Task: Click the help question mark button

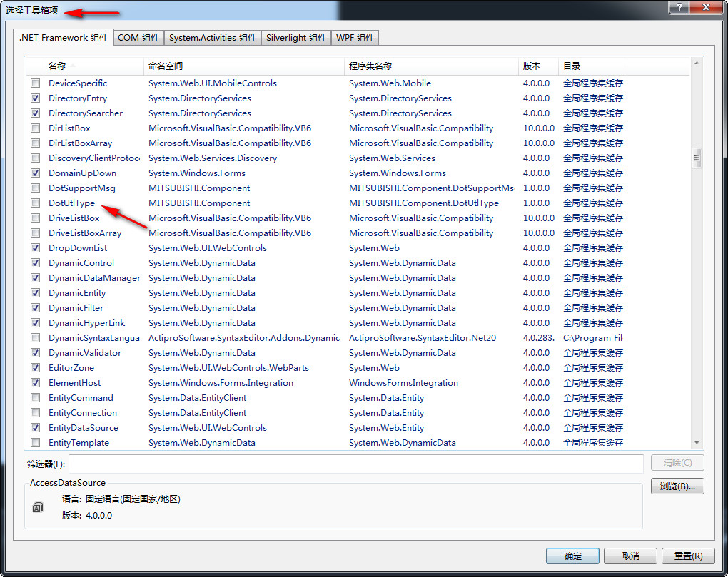Action: point(678,6)
